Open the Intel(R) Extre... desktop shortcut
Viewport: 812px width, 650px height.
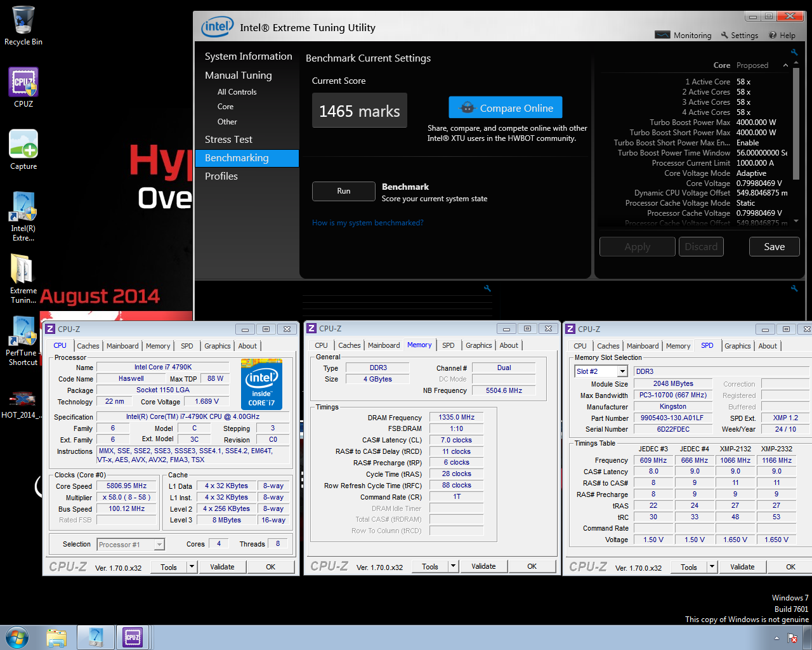23,216
